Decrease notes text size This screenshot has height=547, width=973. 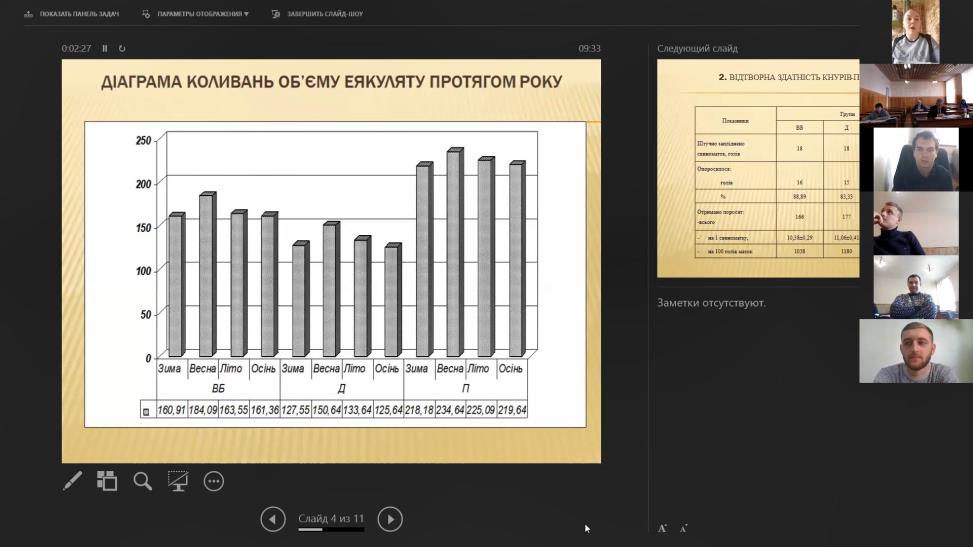[683, 529]
